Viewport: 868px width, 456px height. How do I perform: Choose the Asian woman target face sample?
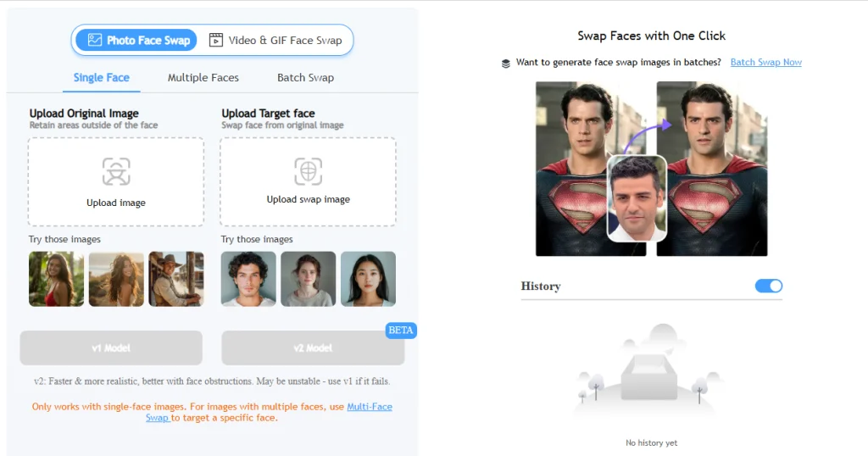(368, 278)
